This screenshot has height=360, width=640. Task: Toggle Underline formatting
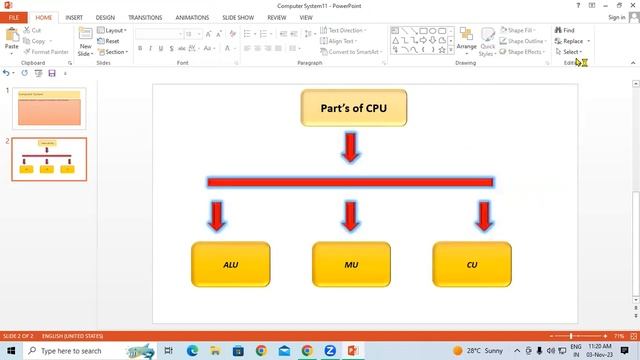tap(161, 48)
